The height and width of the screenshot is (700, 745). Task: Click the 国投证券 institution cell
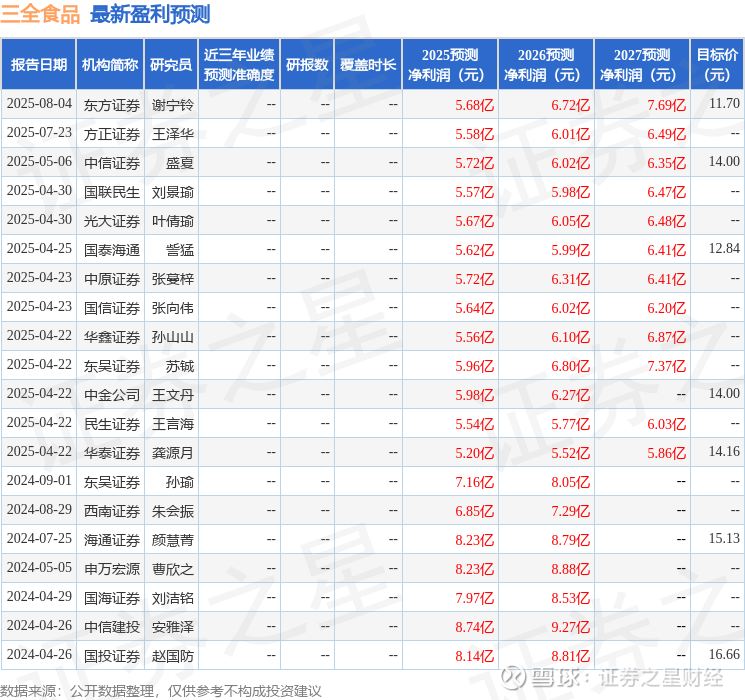point(112,656)
